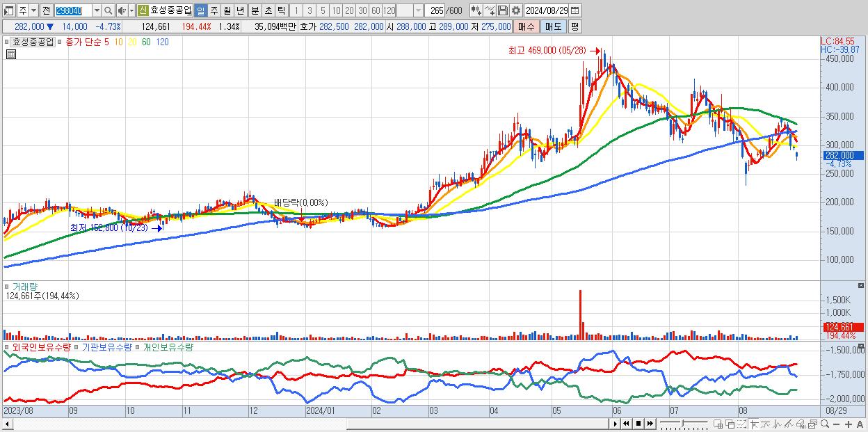Click the chart-image capture icon
The height and width of the screenshot is (432, 868).
812,424
